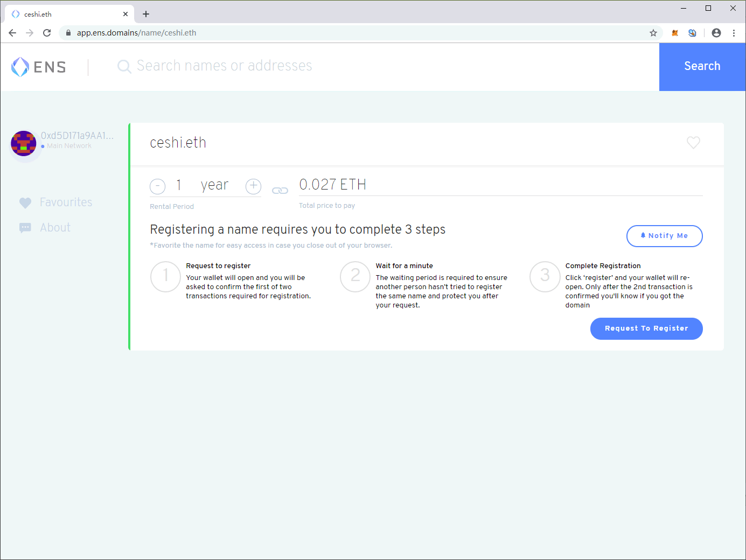Viewport: 746px width, 560px height.
Task: Click the Notify Me button
Action: coord(665,236)
